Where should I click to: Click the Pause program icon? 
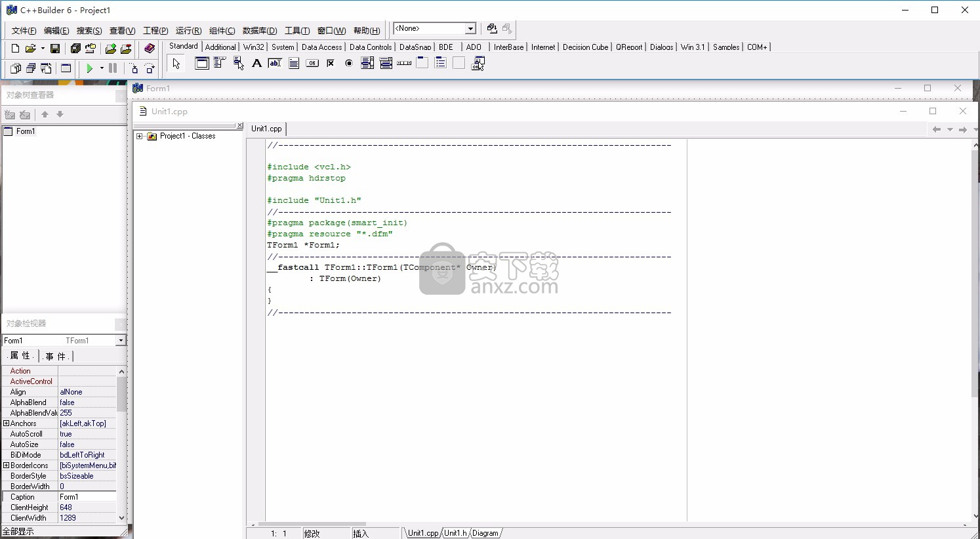113,68
